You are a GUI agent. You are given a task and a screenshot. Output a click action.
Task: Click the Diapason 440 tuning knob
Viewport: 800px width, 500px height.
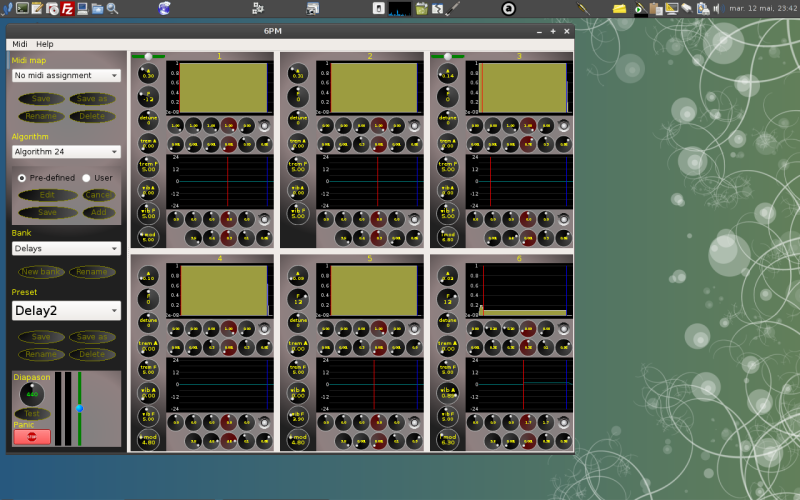point(32,394)
